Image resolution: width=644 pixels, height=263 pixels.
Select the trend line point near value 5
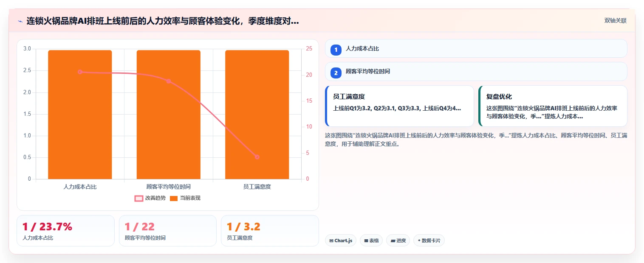pos(257,157)
